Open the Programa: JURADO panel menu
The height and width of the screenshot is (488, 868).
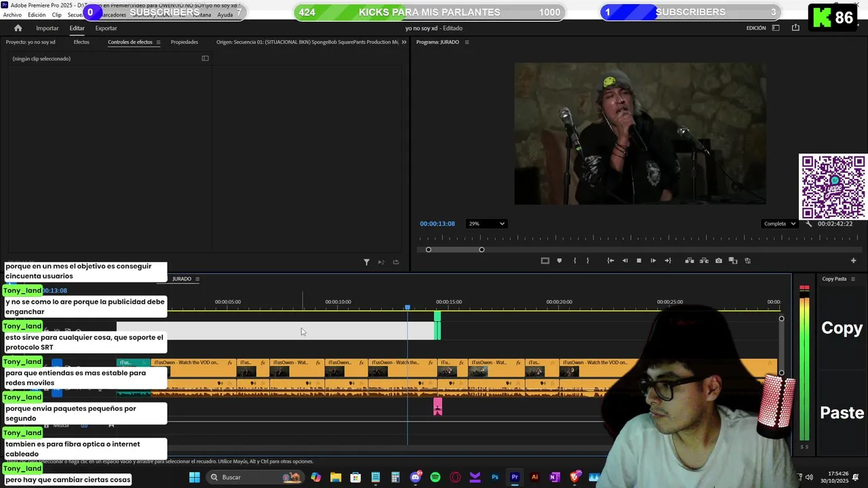pyautogui.click(x=467, y=42)
